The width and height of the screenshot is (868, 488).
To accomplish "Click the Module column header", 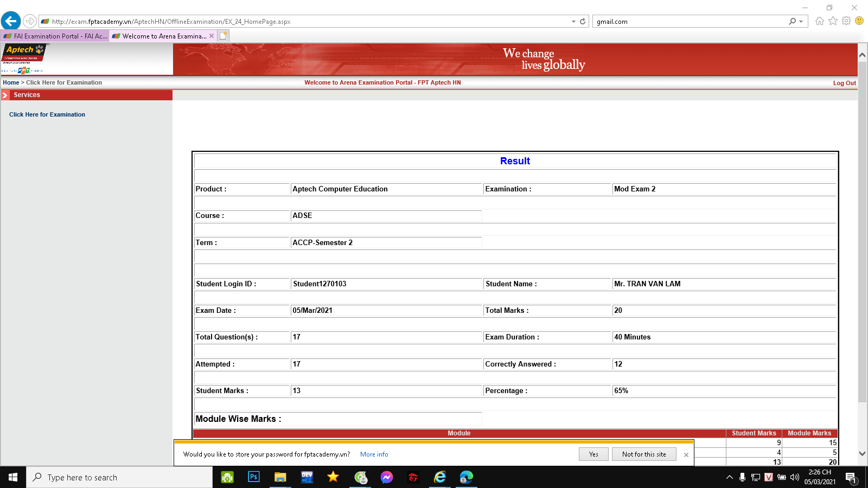I will 459,433.
